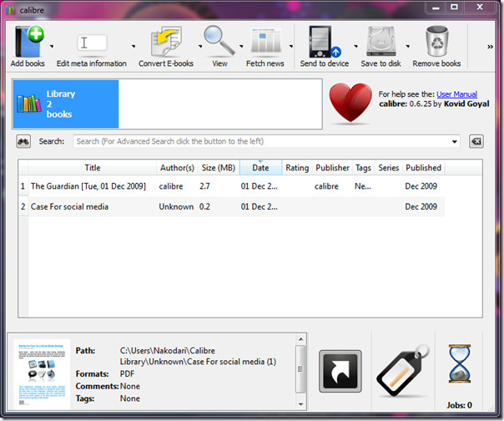
Task: Click the red heart donate icon
Action: (350, 103)
